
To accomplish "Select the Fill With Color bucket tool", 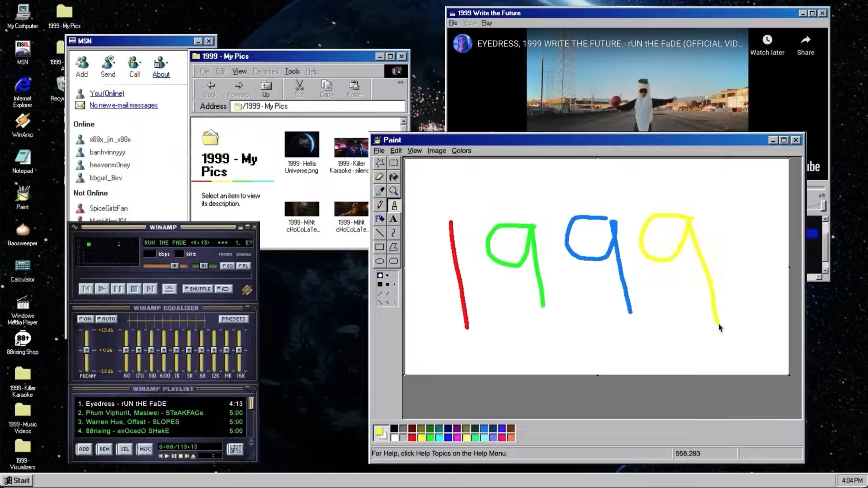I will click(x=393, y=177).
